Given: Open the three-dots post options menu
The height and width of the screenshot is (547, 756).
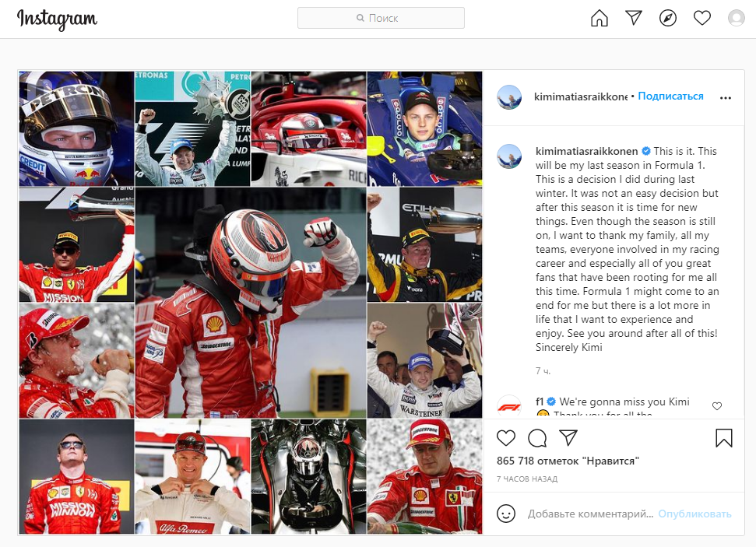Looking at the screenshot, I should pos(725,98).
